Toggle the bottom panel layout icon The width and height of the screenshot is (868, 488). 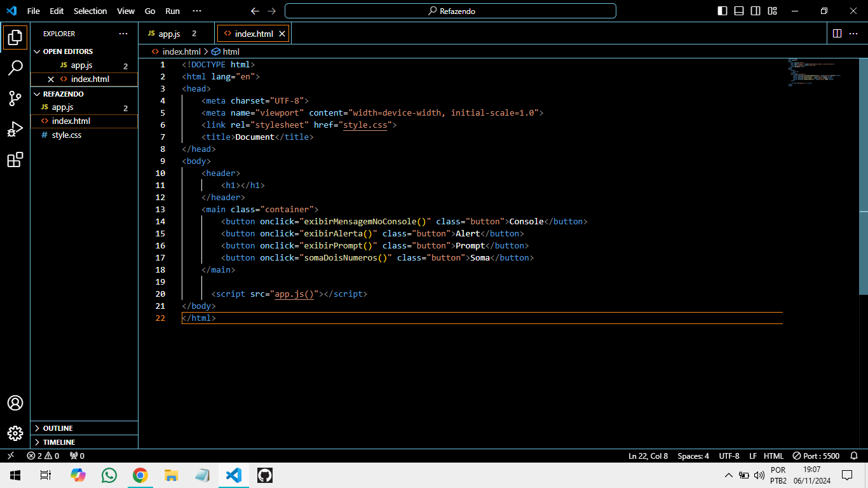[739, 11]
